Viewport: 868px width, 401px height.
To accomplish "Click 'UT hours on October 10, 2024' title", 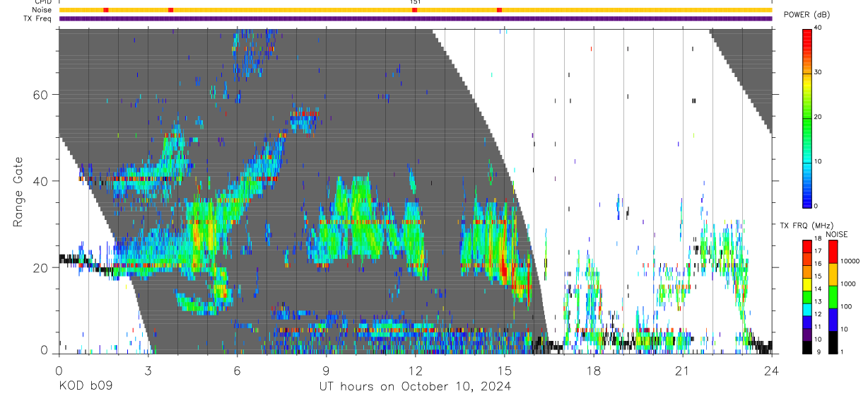I will pos(415,387).
